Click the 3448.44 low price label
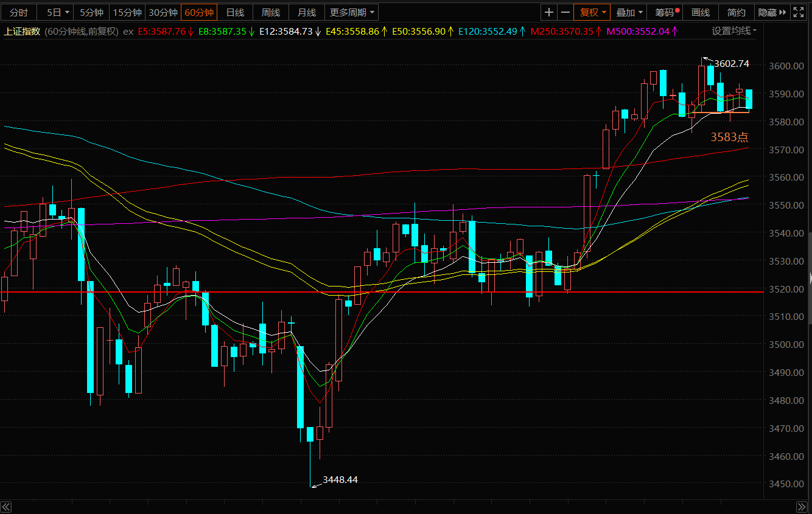This screenshot has height=514, width=812. [340, 479]
